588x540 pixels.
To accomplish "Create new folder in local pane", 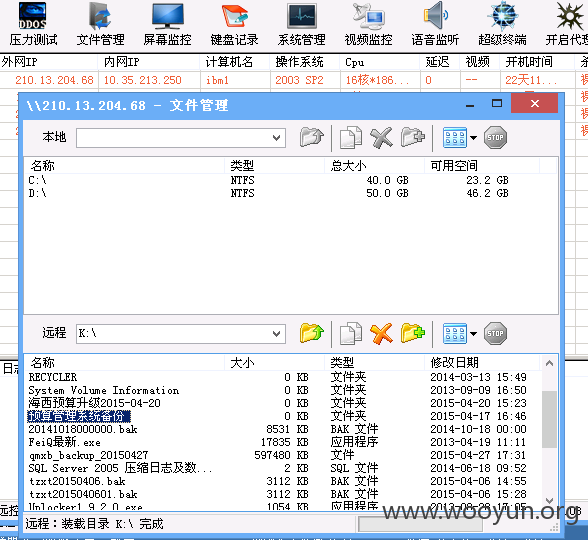I will tap(412, 137).
